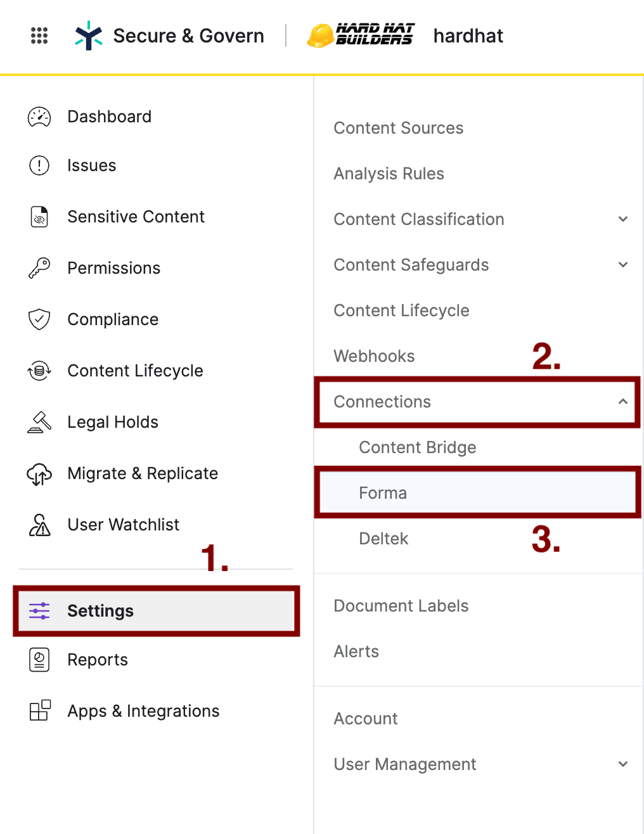The image size is (644, 834).
Task: Click the Dashboard gauge icon
Action: point(39,117)
